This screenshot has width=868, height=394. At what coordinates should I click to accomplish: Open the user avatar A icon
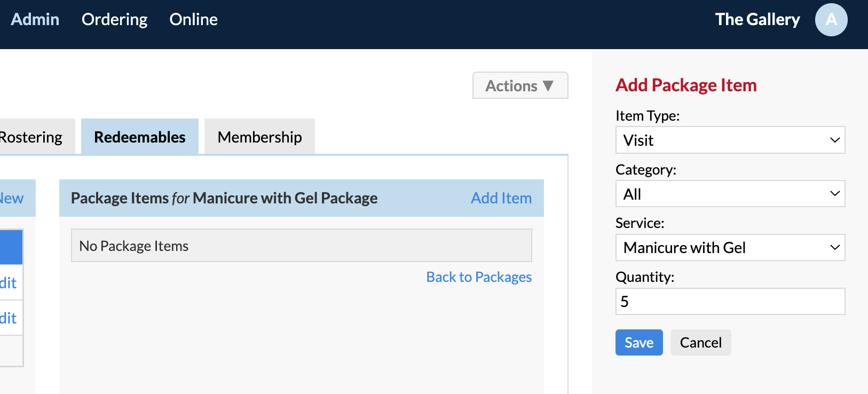[x=831, y=20]
